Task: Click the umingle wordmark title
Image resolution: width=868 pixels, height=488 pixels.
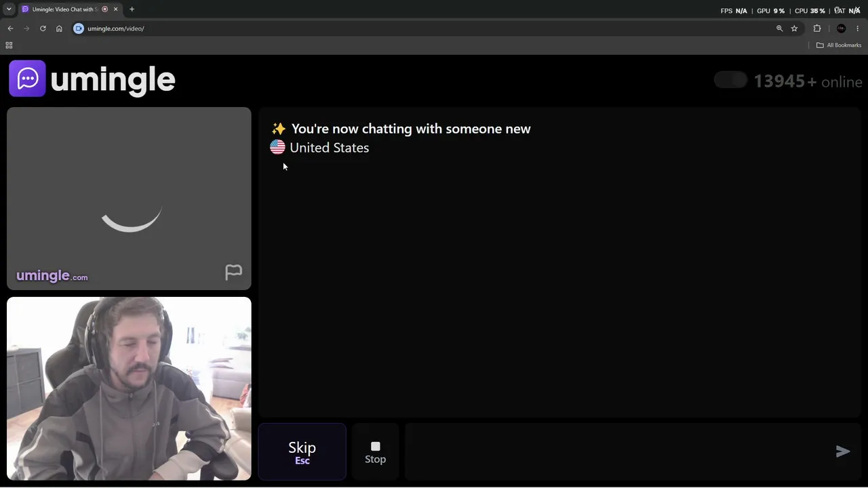Action: coord(113,80)
